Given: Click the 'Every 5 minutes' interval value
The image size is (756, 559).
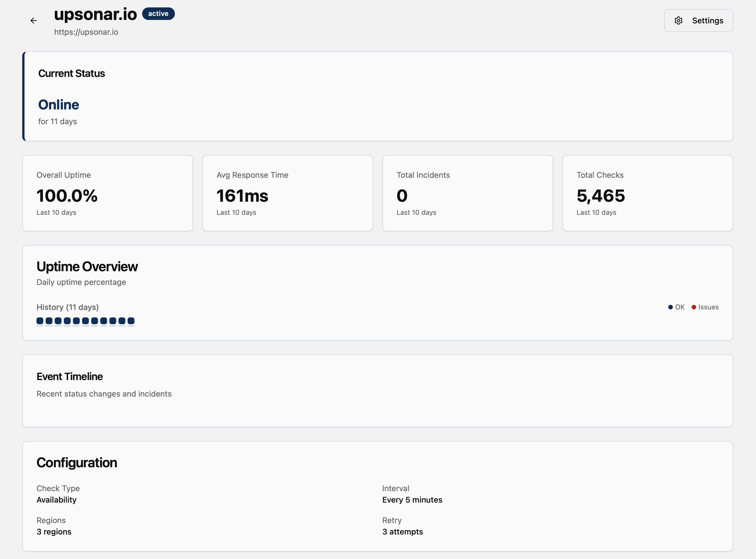Looking at the screenshot, I should pos(412,500).
